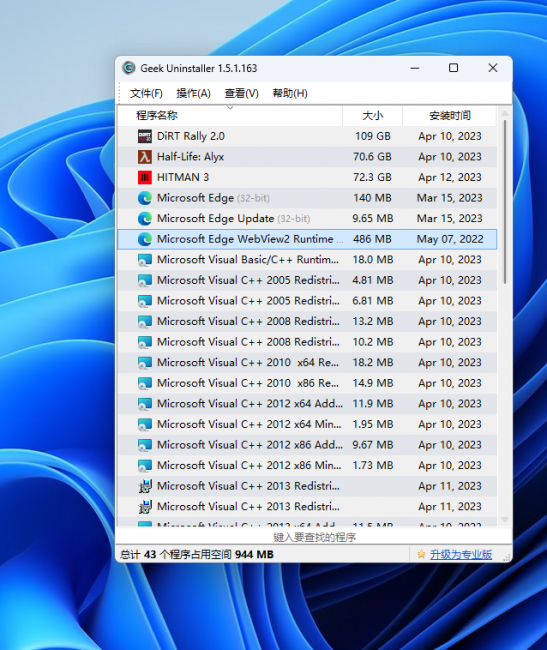Click the Half-Life: Alyx lambda icon
The height and width of the screenshot is (650, 547).
(x=145, y=157)
